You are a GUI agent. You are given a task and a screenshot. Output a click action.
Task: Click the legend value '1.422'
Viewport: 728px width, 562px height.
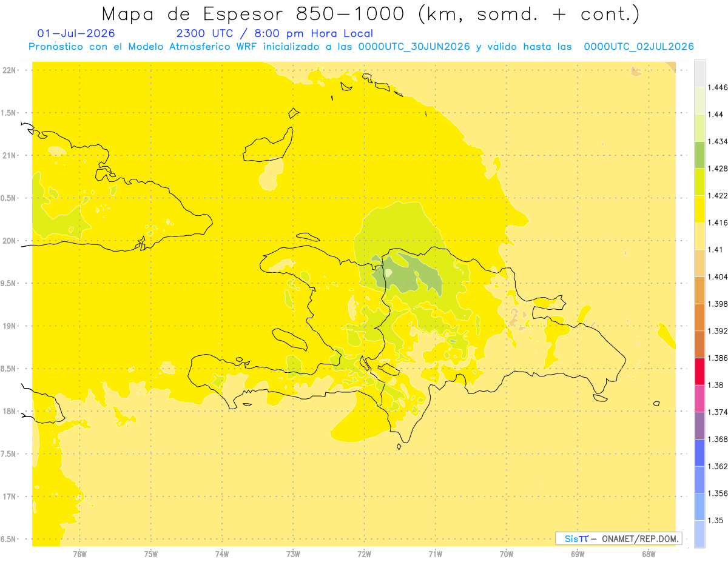[x=717, y=196]
